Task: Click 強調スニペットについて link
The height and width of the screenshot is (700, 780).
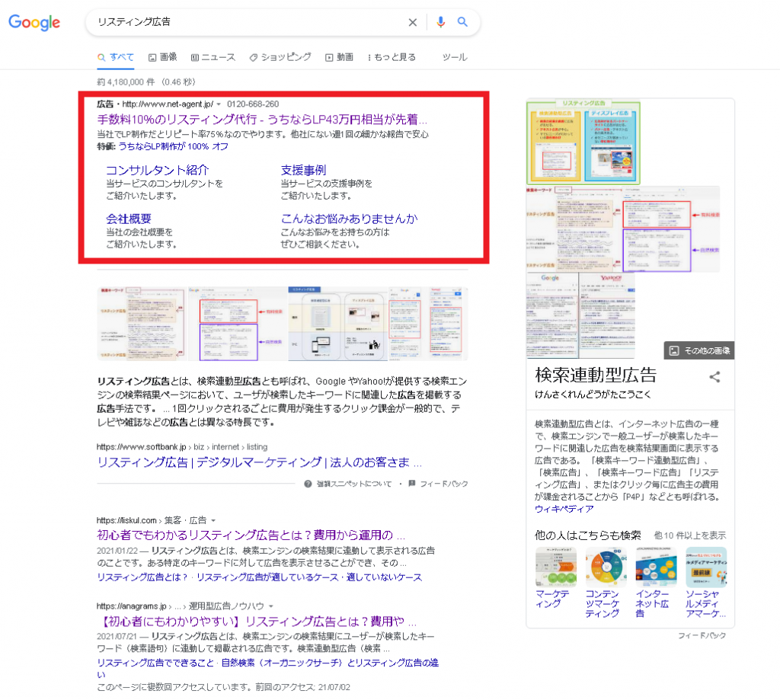Action: click(x=354, y=484)
